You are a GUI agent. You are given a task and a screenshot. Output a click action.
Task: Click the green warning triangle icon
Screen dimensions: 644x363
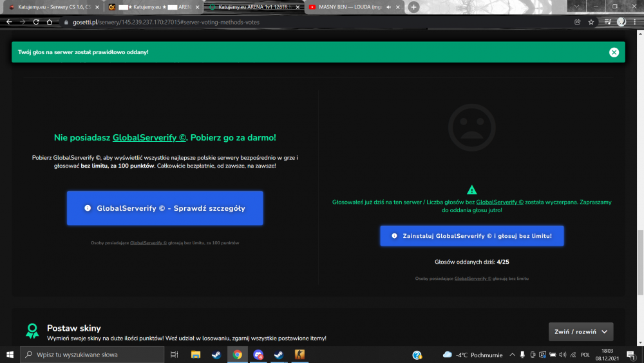click(x=471, y=190)
